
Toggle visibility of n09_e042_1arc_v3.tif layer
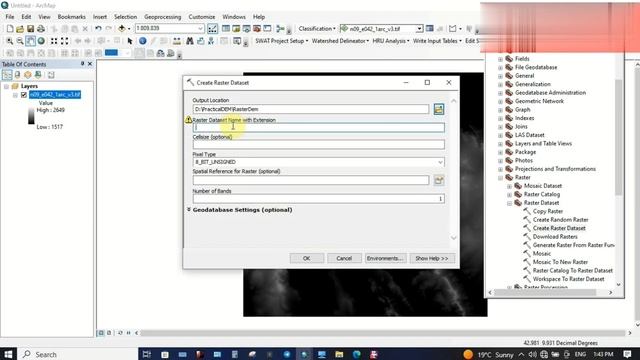click(x=24, y=95)
